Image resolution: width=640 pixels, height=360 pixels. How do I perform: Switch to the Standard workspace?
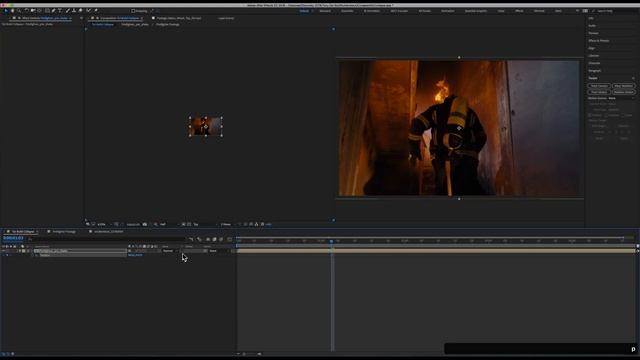(325, 11)
